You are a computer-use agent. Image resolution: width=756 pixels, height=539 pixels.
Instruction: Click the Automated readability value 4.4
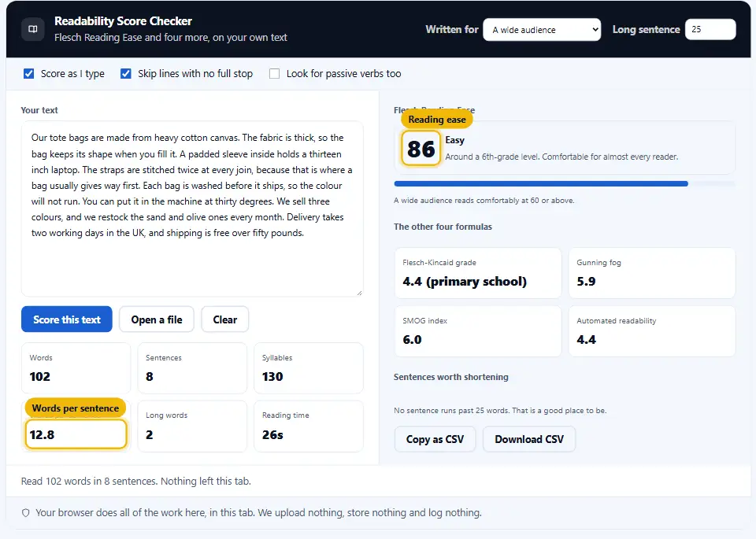(x=586, y=340)
